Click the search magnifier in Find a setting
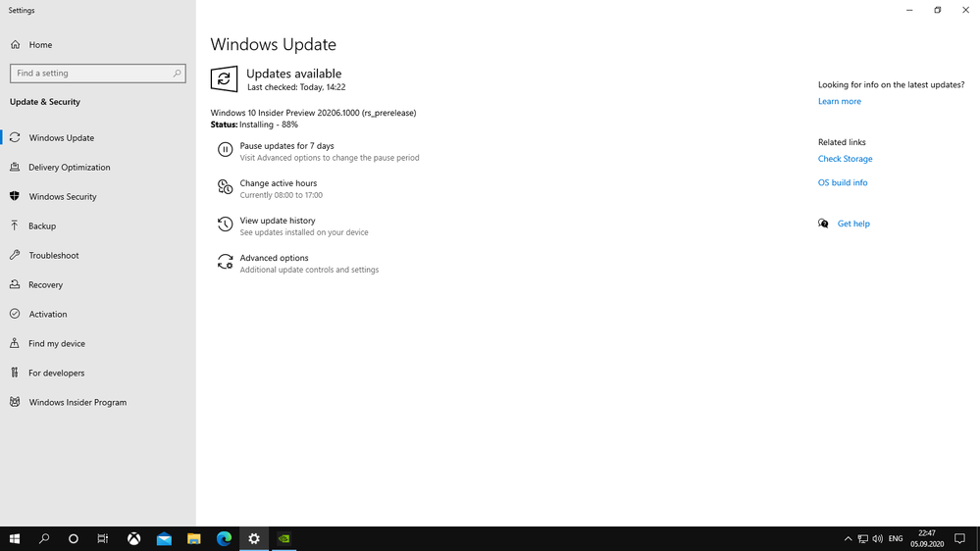Screen dimensions: 980x551 point(177,74)
